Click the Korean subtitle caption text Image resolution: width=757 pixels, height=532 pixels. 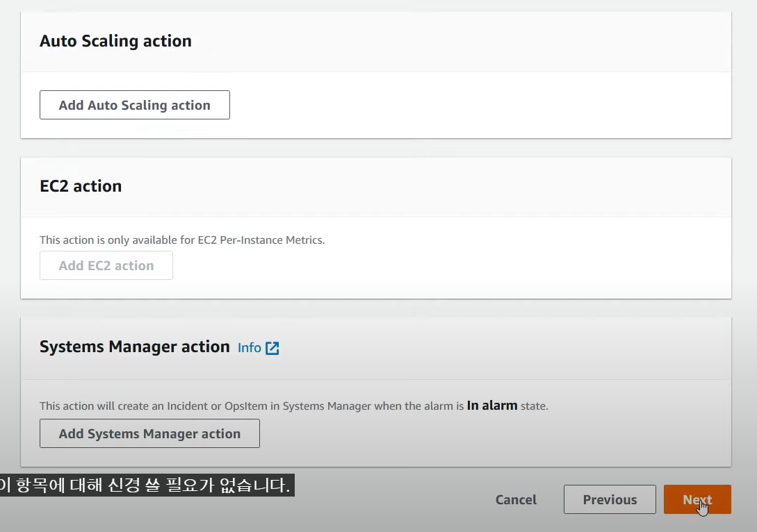pos(146,485)
